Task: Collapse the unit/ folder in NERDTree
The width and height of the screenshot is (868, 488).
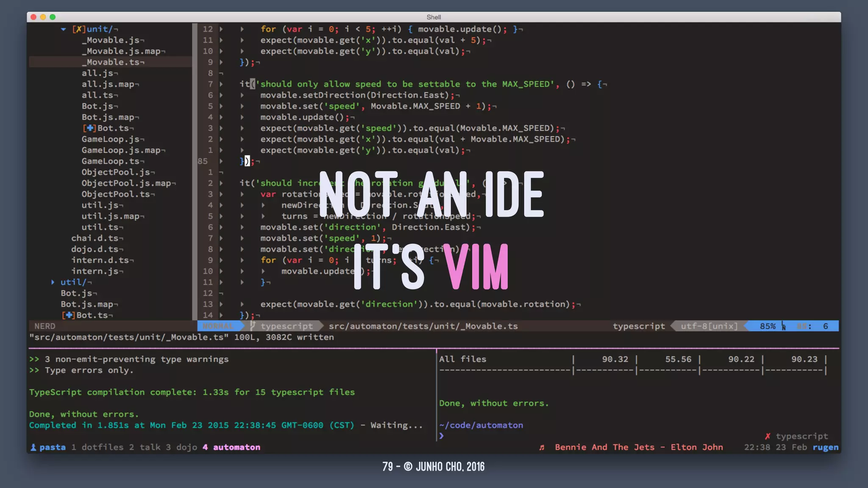Action: click(x=63, y=29)
